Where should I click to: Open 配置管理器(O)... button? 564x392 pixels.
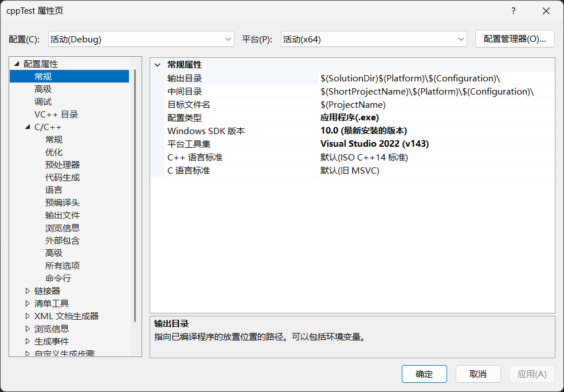tap(515, 39)
